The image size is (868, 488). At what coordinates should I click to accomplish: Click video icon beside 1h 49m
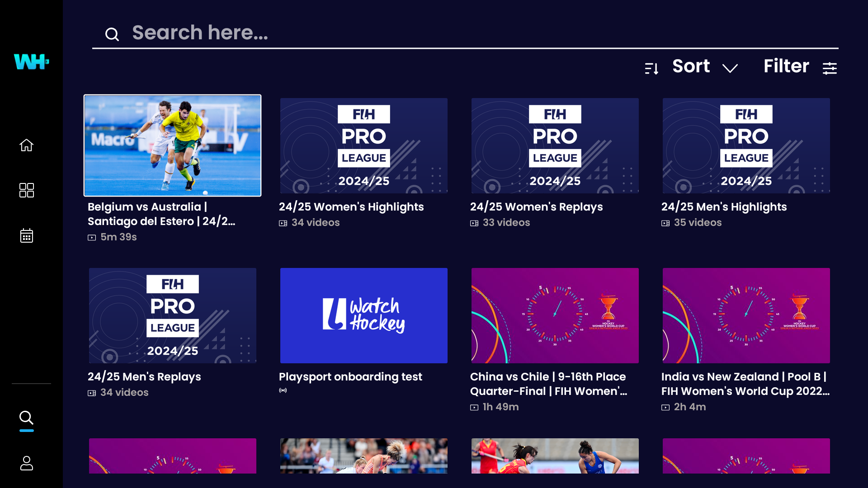coord(474,408)
